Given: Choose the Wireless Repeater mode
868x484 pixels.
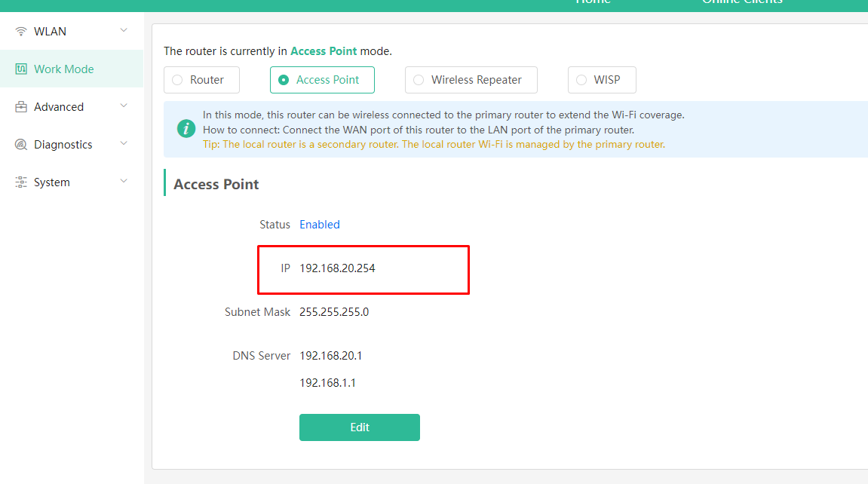Looking at the screenshot, I should (x=471, y=80).
